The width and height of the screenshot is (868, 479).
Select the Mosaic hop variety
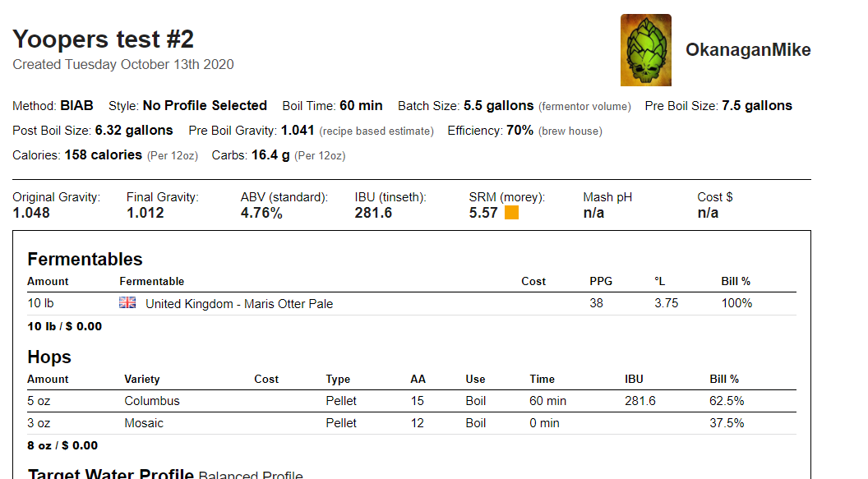143,423
